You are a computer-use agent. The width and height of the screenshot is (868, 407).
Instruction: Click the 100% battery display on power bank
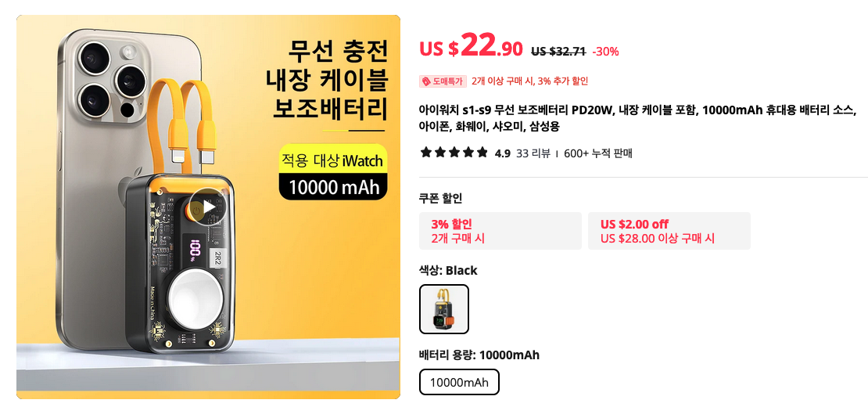click(194, 249)
